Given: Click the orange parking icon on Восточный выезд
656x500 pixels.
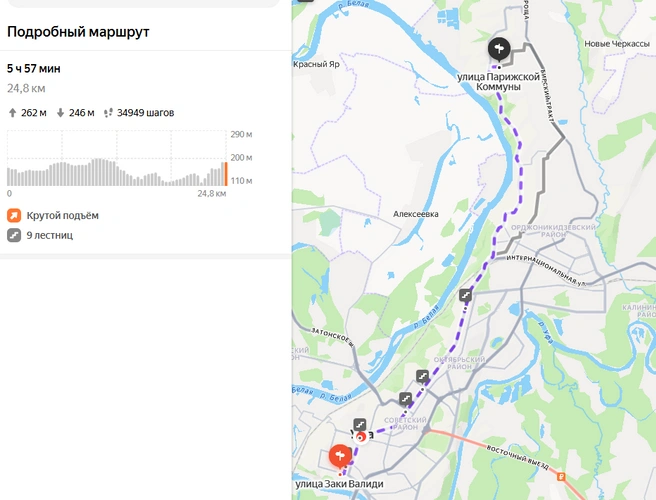Looking at the screenshot, I should tap(561, 476).
